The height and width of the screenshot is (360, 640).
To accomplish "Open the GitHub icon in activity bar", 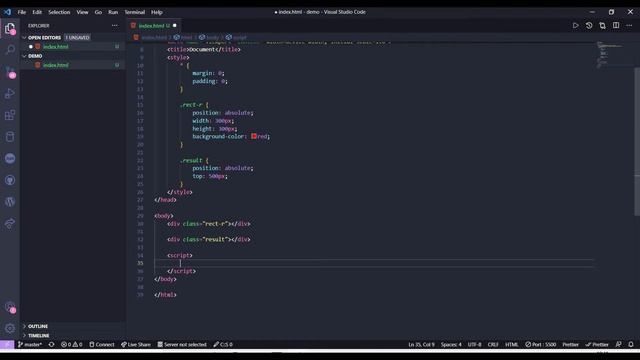I will coord(10,180).
